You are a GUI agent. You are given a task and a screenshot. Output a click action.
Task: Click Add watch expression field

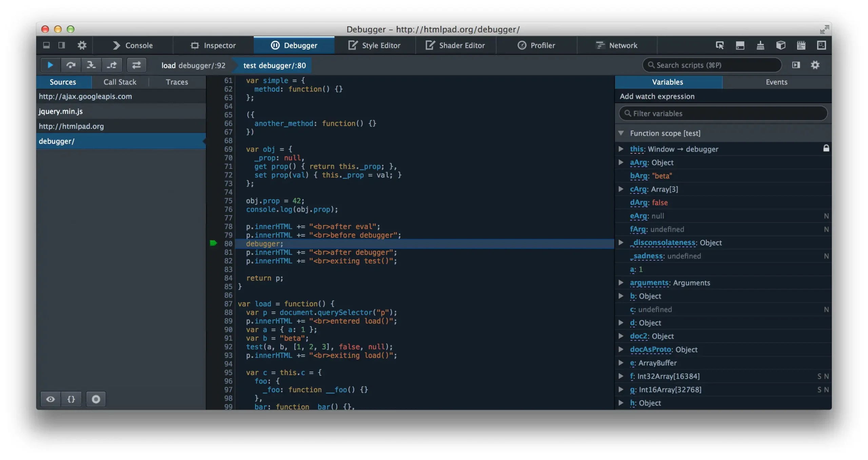click(723, 96)
